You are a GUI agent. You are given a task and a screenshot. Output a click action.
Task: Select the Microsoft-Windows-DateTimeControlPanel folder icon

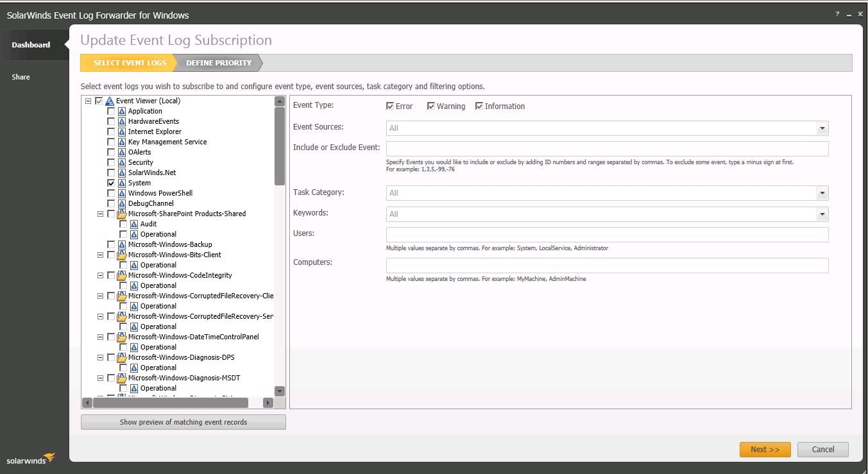[122, 337]
